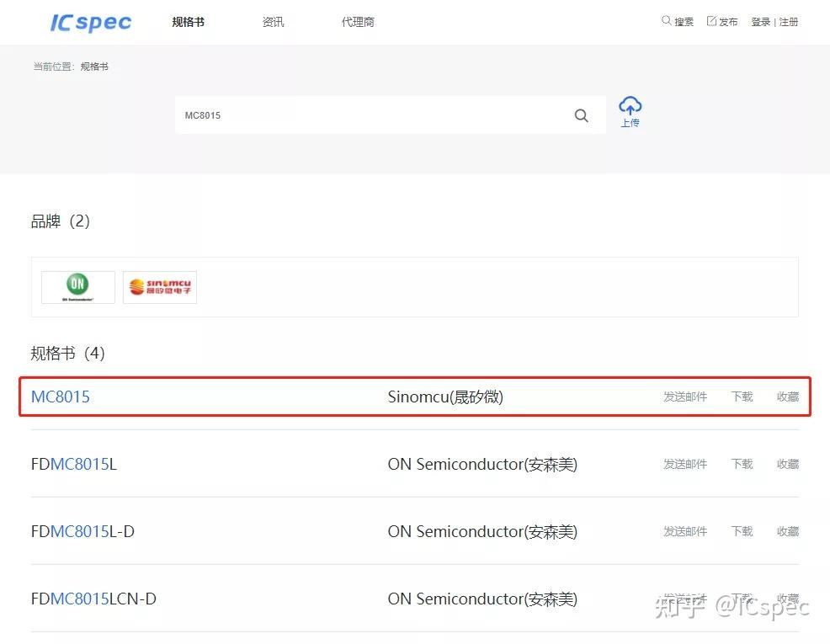Click 发送邮件 on the FDMC8015LCN-D row
Image resolution: width=830 pixels, height=644 pixels.
click(684, 599)
